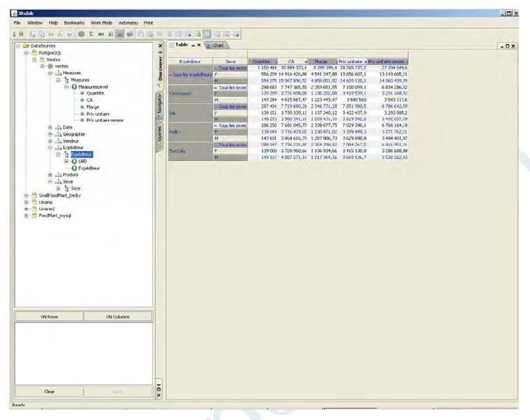Collapse top 'Tous les sexes' row member
Viewport: 530px width, 420px height.
point(216,67)
